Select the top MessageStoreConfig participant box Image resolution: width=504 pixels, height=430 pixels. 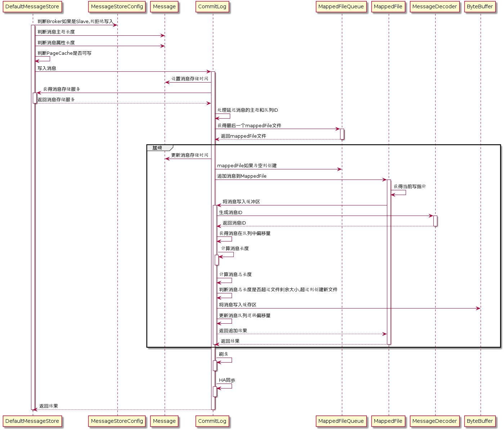point(117,7)
